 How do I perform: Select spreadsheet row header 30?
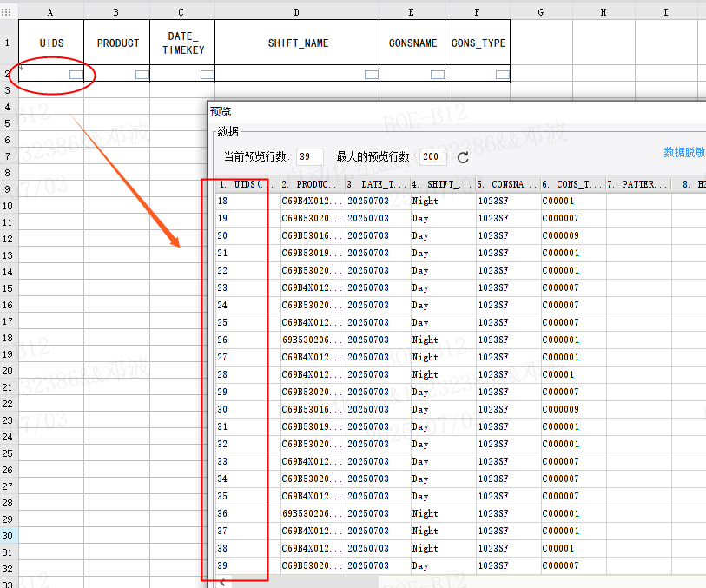pos(8,536)
